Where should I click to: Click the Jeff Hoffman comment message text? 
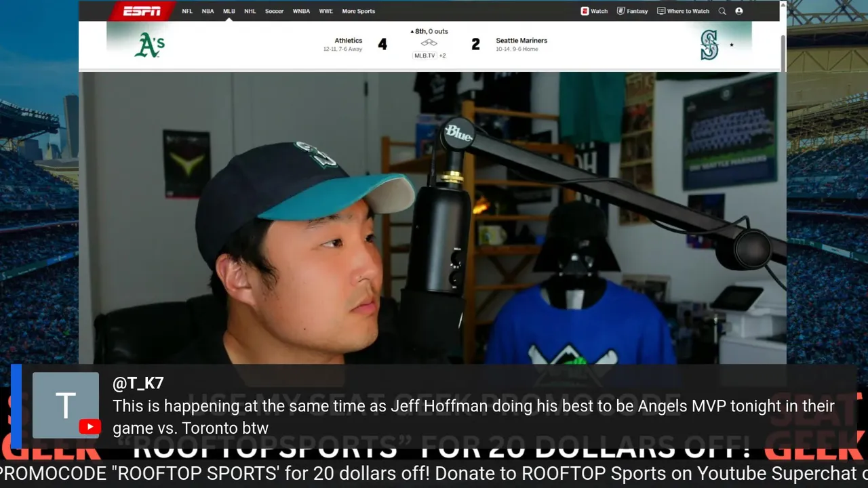473,418
